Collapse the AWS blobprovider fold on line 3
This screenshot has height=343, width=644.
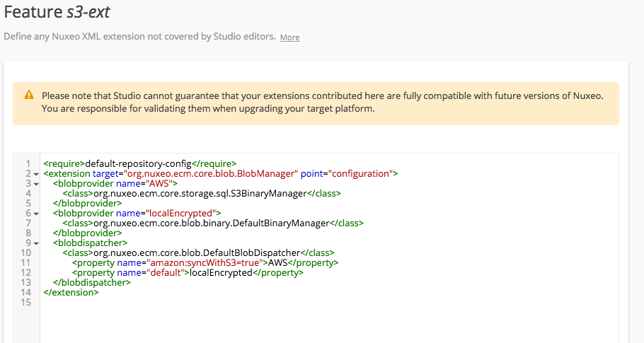pyautogui.click(x=36, y=184)
